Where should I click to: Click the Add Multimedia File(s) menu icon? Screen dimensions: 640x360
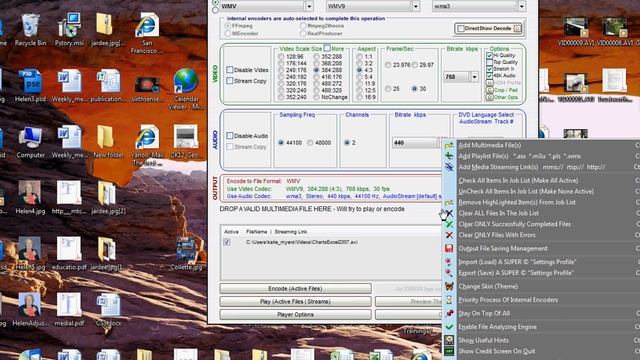click(x=449, y=145)
